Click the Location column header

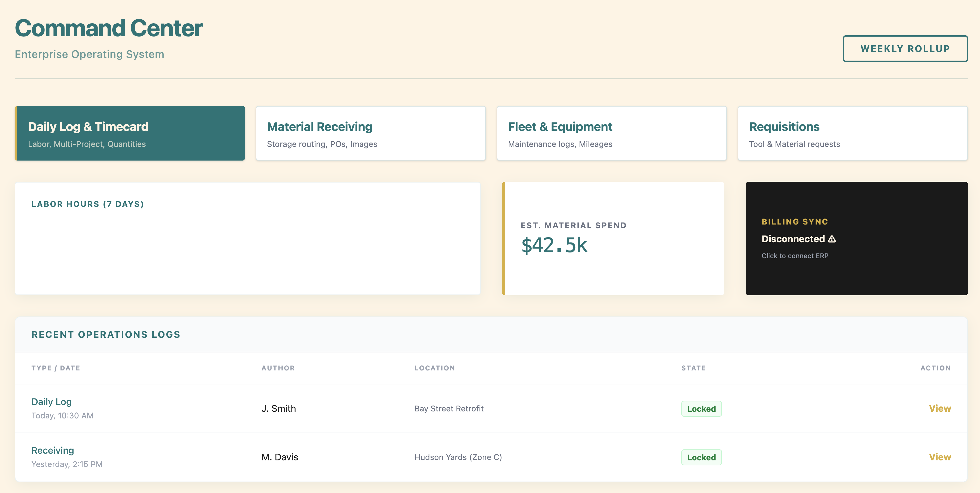pos(434,368)
